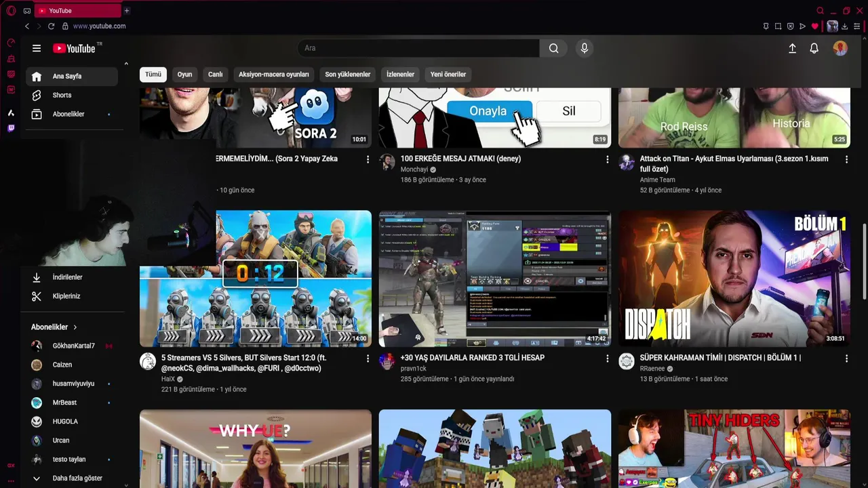This screenshot has height=488, width=868.
Task: Click the Ara search input field
Action: coord(418,48)
